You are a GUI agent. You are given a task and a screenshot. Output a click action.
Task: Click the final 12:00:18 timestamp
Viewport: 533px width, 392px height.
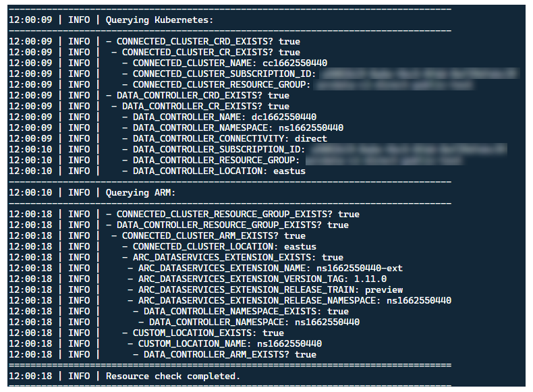(x=30, y=376)
